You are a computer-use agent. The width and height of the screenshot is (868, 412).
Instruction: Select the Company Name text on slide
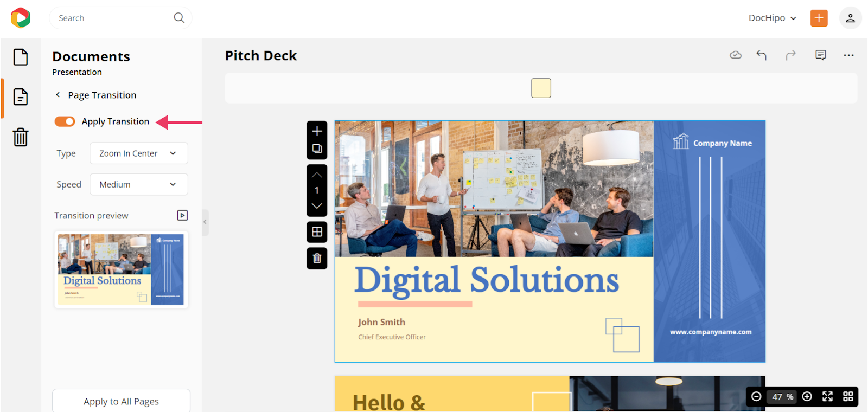coord(723,143)
